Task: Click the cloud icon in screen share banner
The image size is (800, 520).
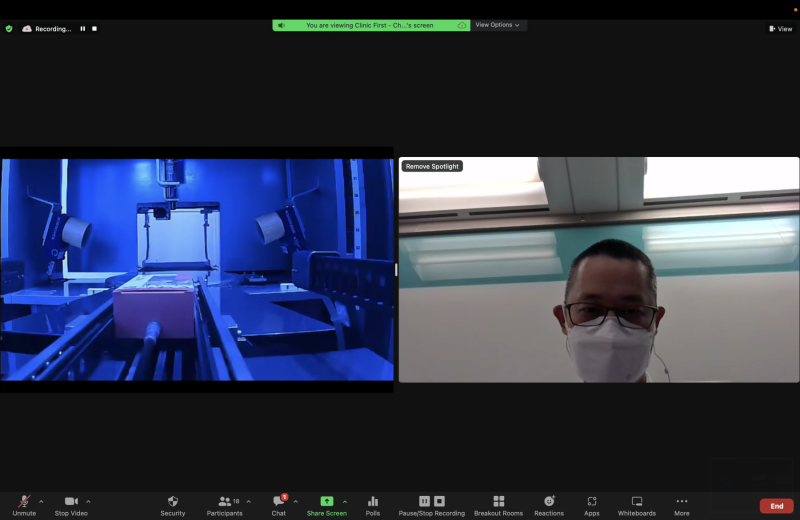Action: 461,25
